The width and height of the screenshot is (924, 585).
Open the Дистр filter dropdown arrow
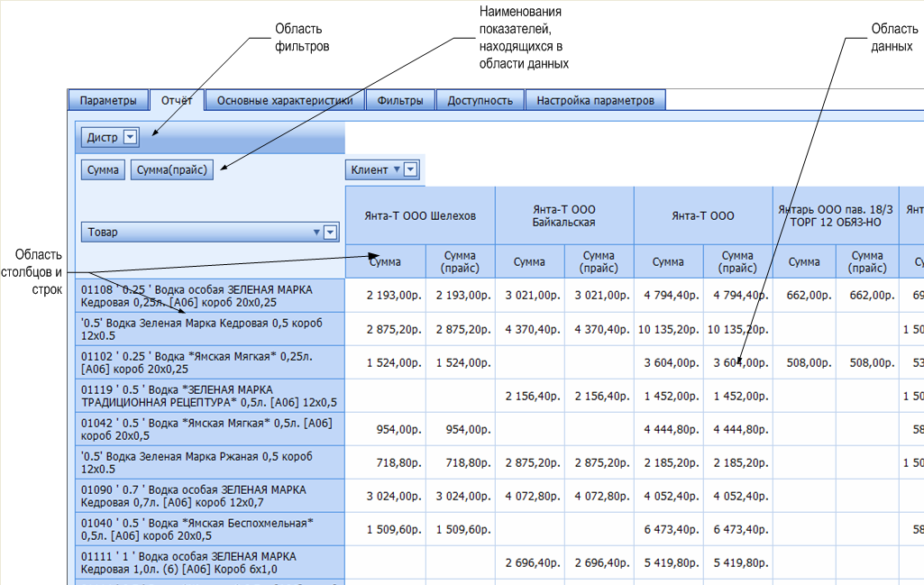(131, 137)
